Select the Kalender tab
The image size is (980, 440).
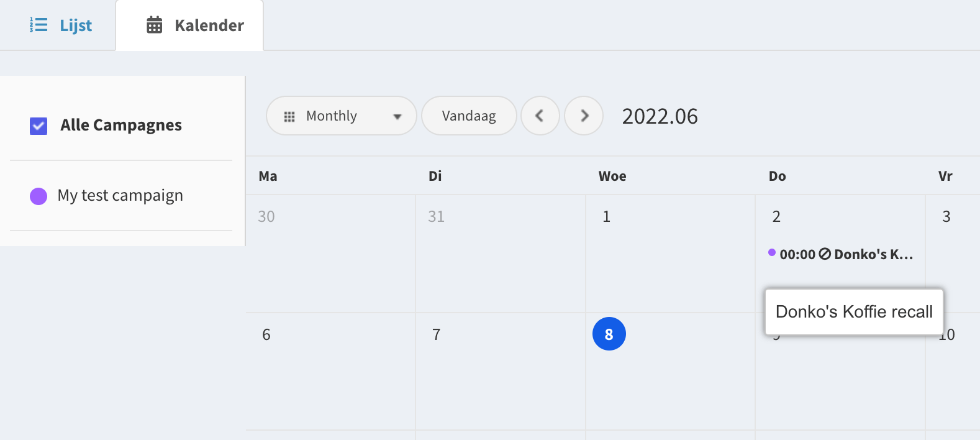[195, 25]
